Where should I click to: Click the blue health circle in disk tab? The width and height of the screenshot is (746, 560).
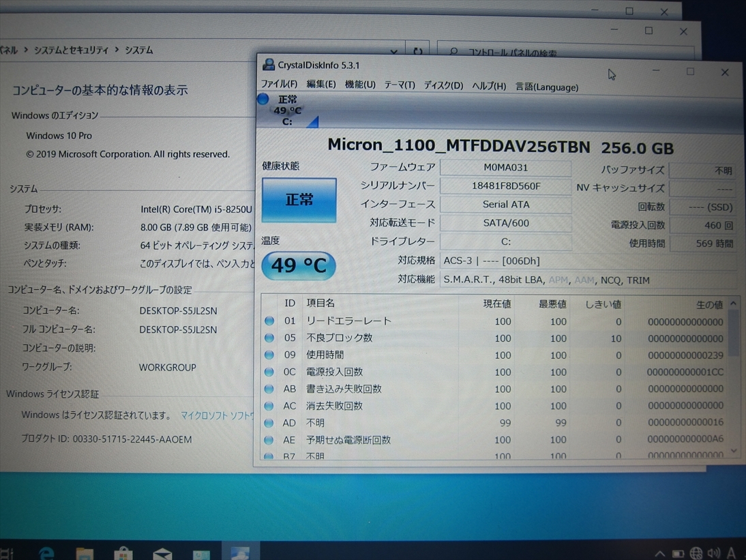263,99
